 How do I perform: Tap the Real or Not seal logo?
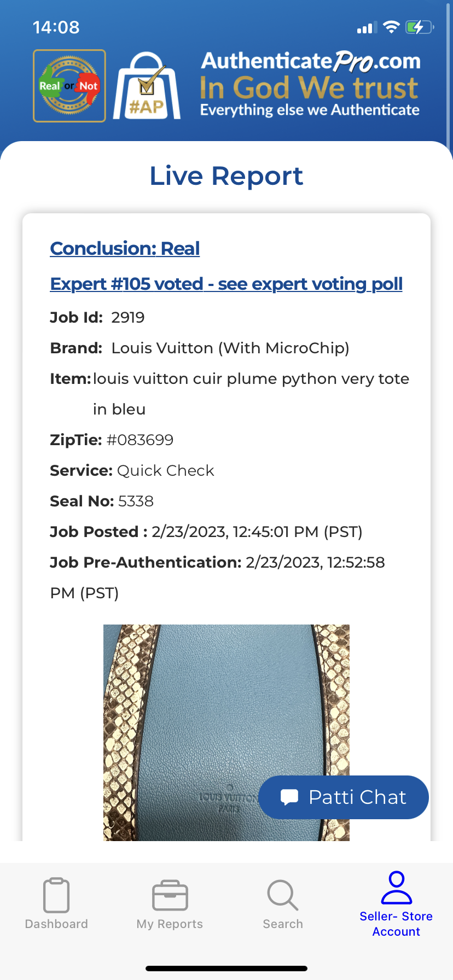pos(69,86)
